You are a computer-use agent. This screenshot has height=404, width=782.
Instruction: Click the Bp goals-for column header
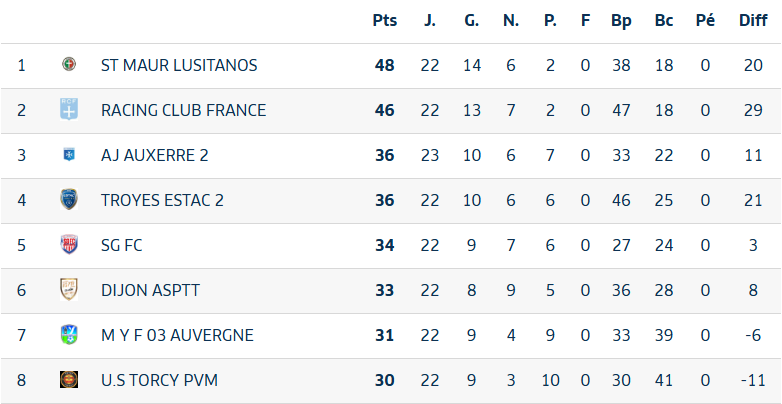click(x=620, y=20)
